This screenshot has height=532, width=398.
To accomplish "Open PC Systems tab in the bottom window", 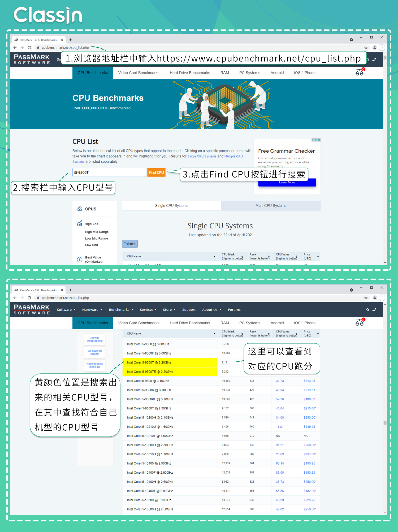I will point(250,323).
